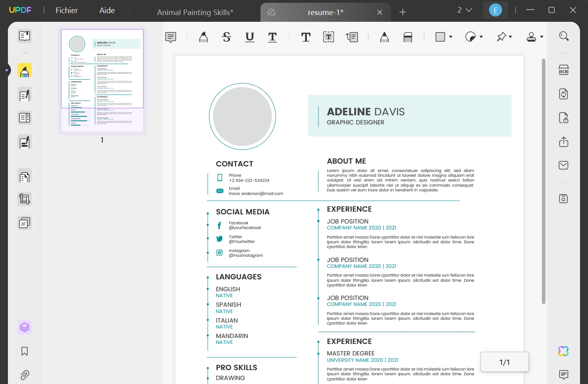Click the ADELINE DAVIS name heading

tap(365, 112)
